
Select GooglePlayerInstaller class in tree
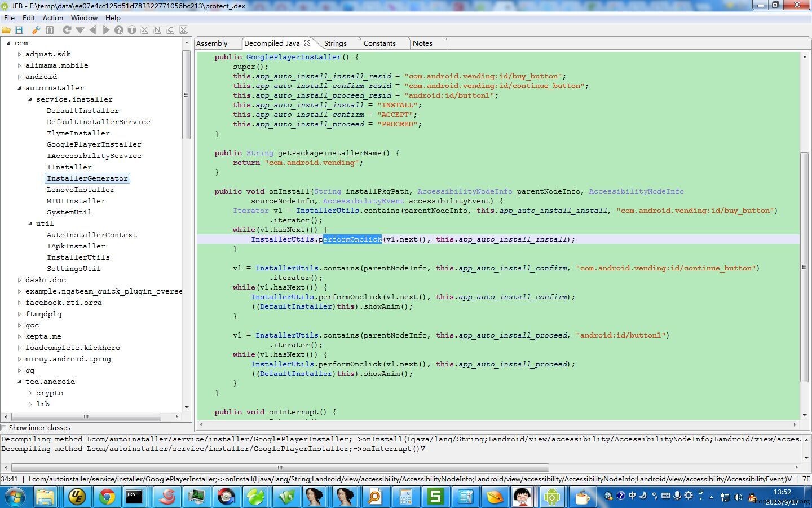click(x=94, y=144)
